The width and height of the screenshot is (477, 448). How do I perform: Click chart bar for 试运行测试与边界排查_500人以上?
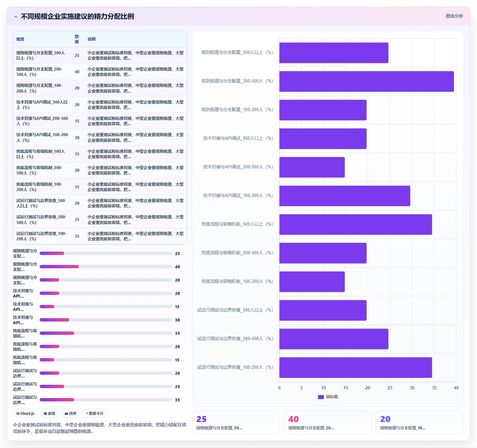coord(323,310)
